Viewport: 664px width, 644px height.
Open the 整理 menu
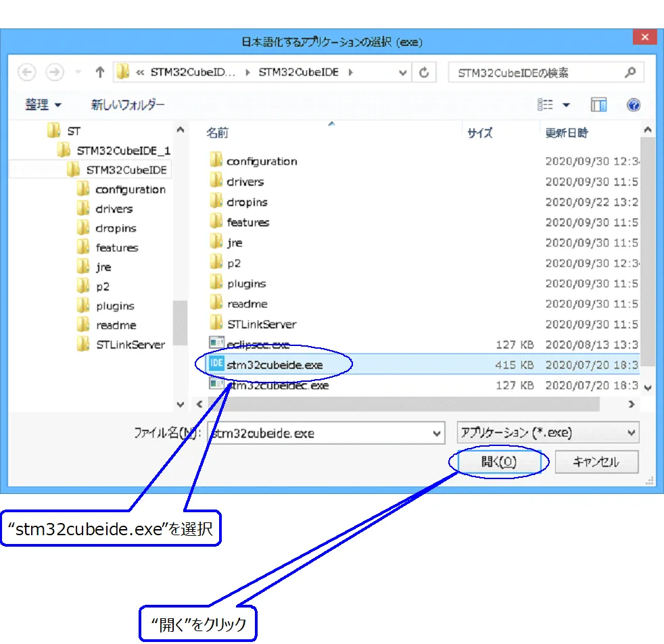pyautogui.click(x=43, y=105)
